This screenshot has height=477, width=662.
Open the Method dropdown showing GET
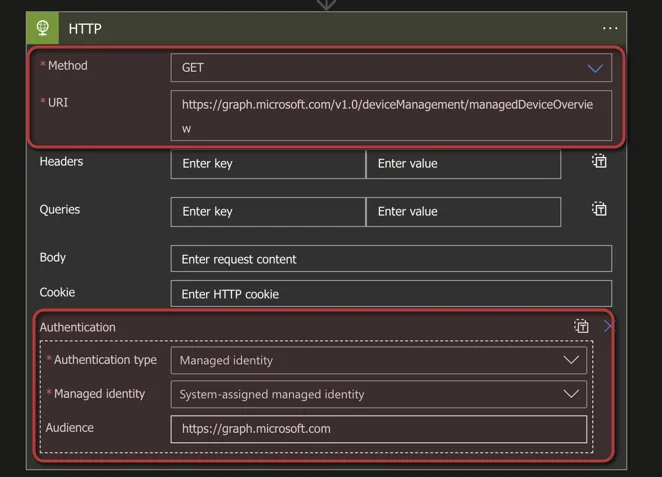coord(391,68)
